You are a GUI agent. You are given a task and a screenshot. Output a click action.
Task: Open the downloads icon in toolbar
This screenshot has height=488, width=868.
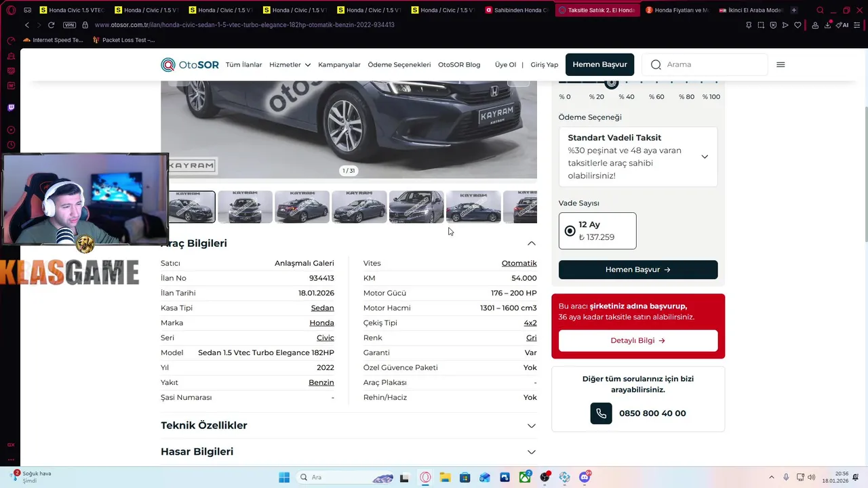pyautogui.click(x=828, y=25)
